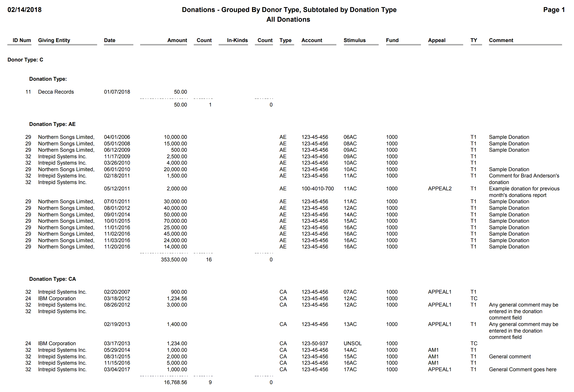Click the date 01/07/2018
This screenshot has width=574, height=392.
[117, 92]
